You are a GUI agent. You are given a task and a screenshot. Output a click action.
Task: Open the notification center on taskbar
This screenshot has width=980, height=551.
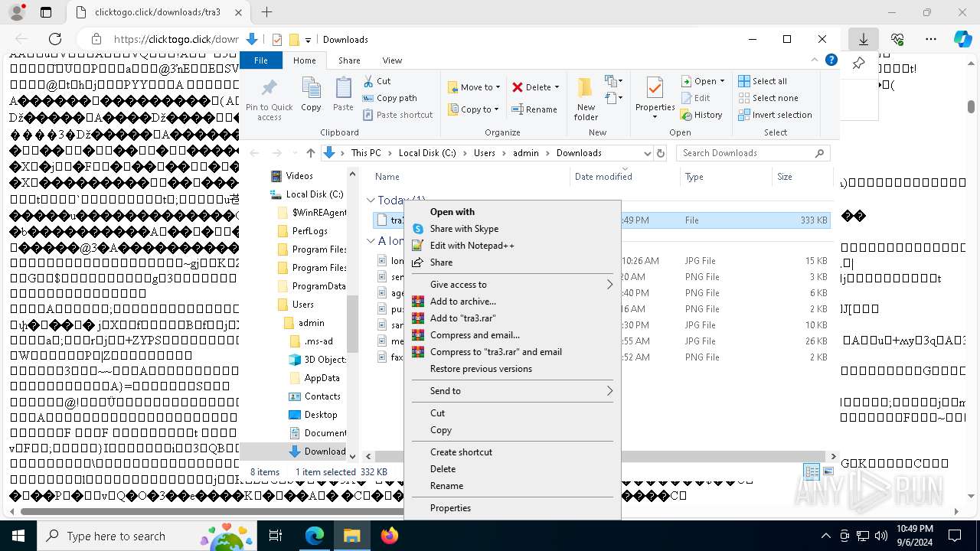tap(955, 536)
